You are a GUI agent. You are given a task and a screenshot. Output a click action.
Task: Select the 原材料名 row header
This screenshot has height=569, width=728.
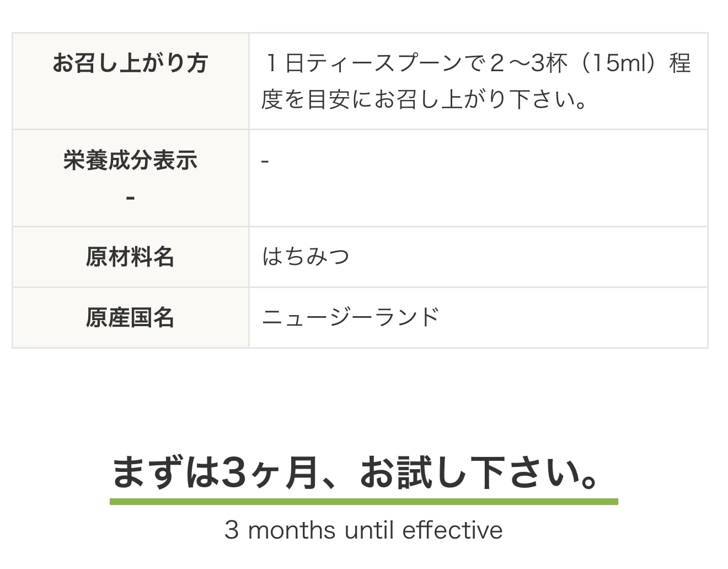click(x=130, y=257)
